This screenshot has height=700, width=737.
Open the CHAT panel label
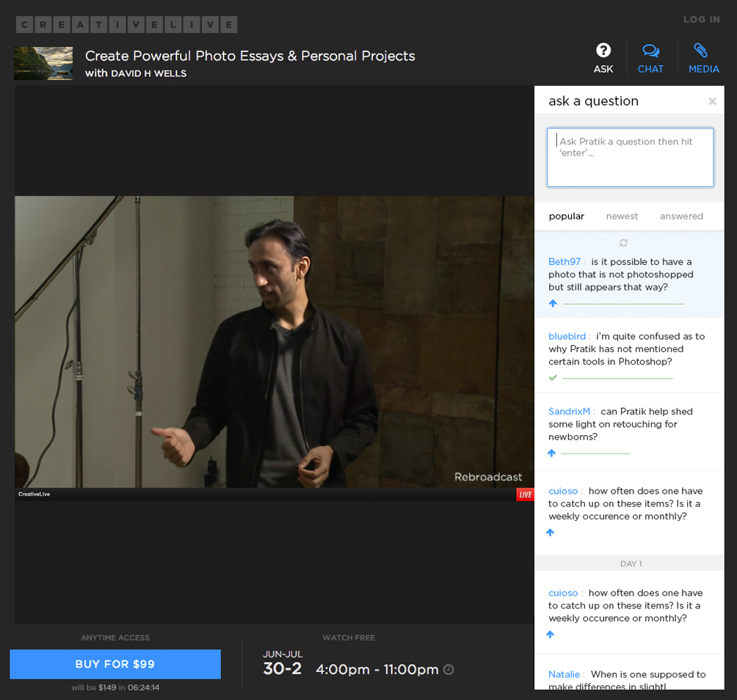pyautogui.click(x=650, y=69)
